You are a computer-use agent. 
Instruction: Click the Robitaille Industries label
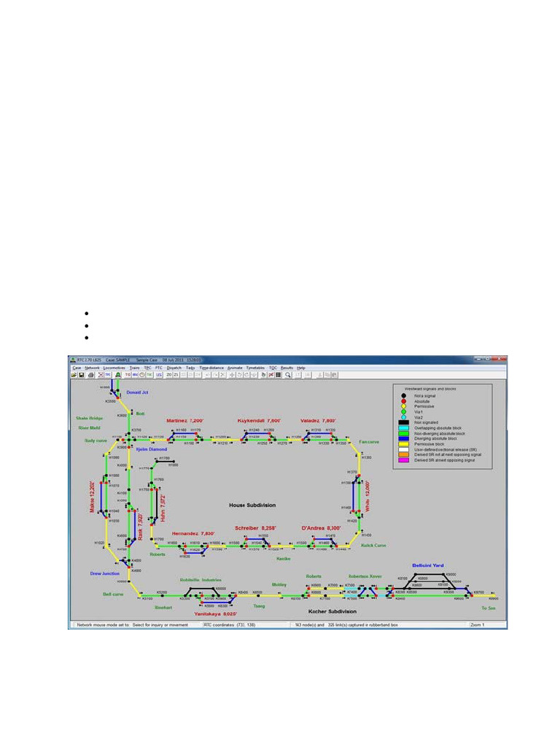tap(201, 580)
